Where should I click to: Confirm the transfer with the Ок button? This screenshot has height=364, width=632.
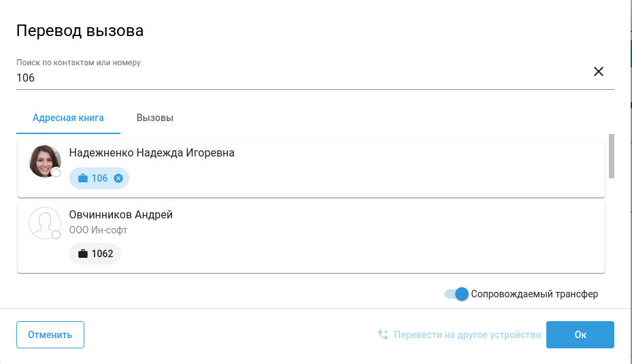tap(580, 335)
